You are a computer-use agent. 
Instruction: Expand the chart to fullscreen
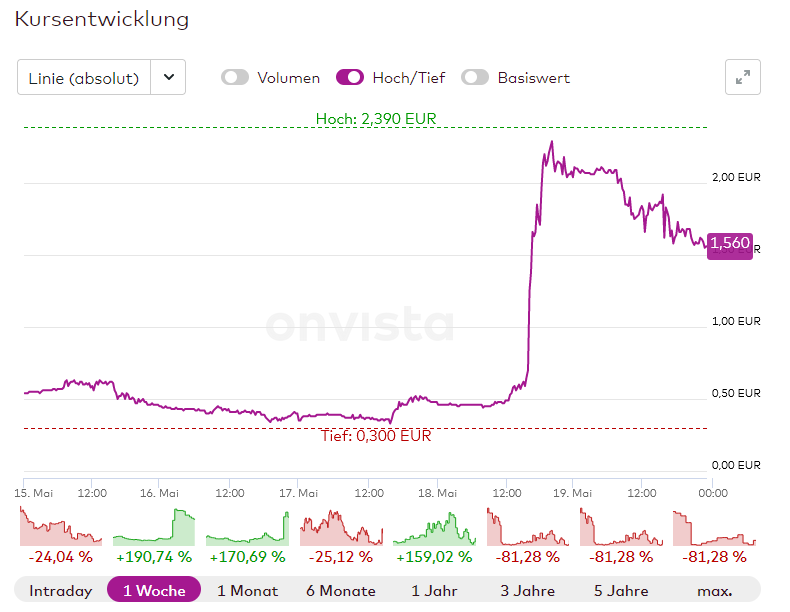pyautogui.click(x=743, y=78)
